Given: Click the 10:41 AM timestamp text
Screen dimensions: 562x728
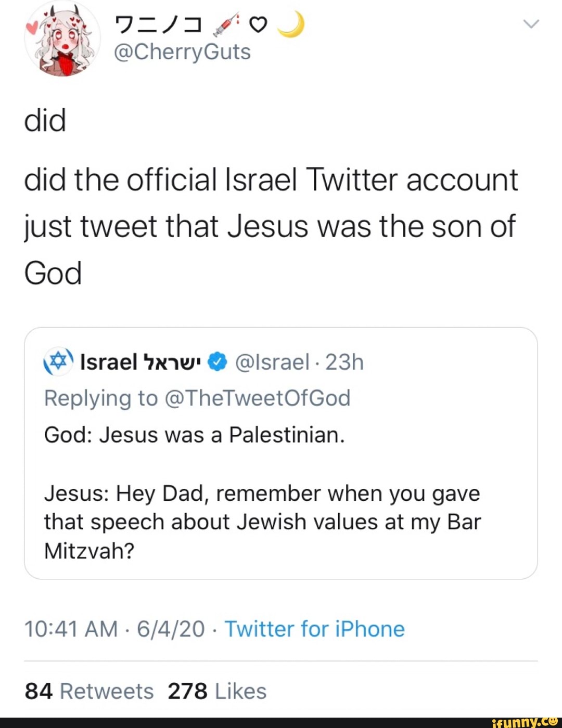Looking at the screenshot, I should pyautogui.click(x=73, y=629).
